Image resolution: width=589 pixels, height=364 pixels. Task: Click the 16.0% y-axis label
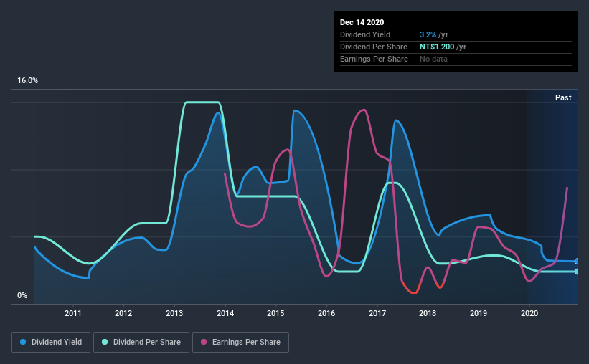(27, 81)
